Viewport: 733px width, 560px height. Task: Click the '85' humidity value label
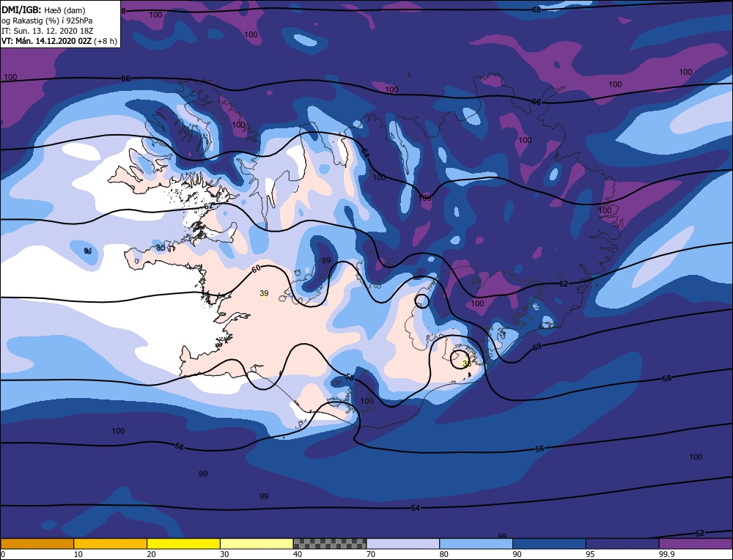coord(161,248)
